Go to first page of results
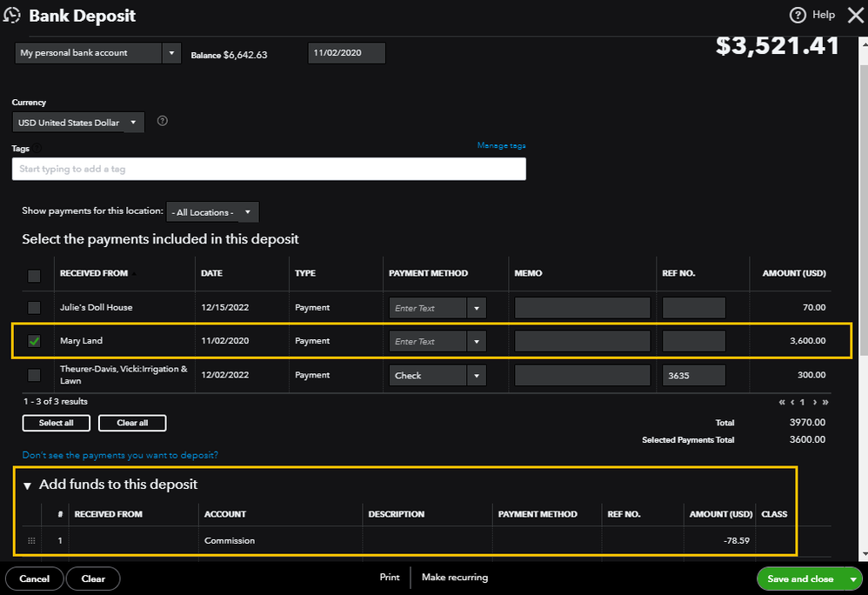The image size is (868, 595). pos(782,402)
